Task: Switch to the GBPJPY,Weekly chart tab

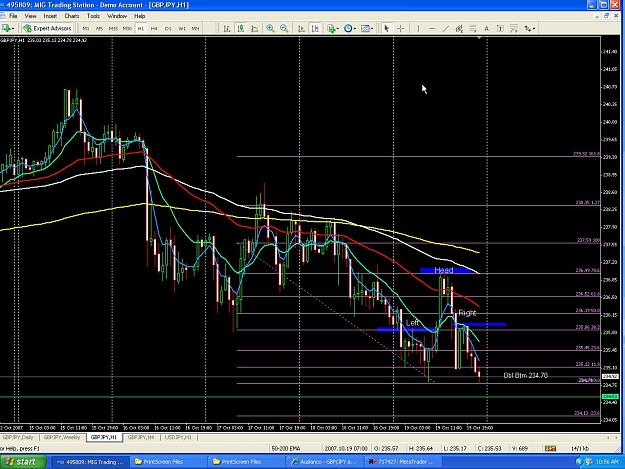Action: 62,438
